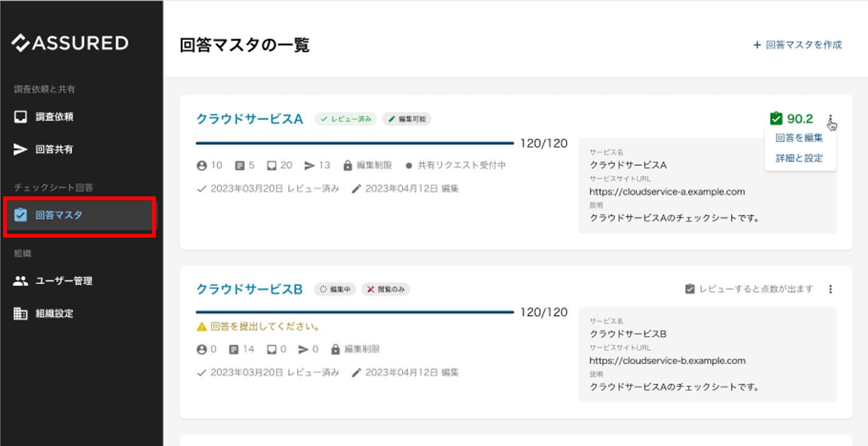Select 回答を編集 from the popup menu
Viewport: 868px width, 446px height.
coord(799,138)
